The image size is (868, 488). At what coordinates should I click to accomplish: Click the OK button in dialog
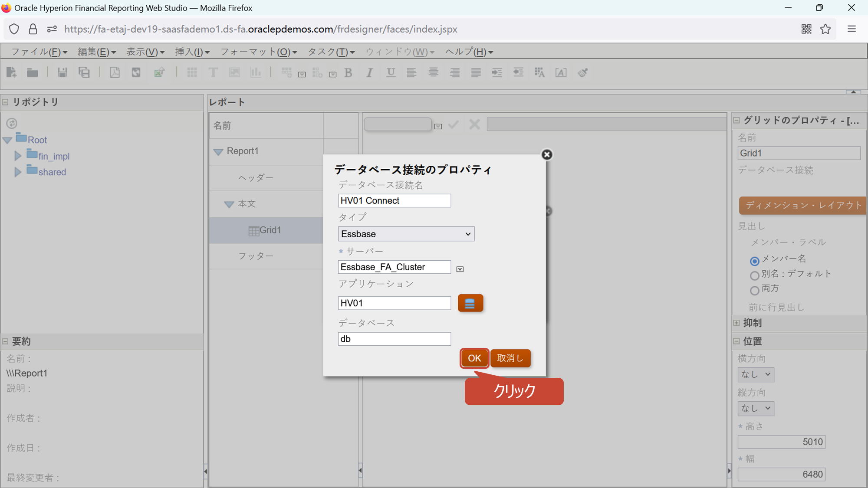click(474, 358)
